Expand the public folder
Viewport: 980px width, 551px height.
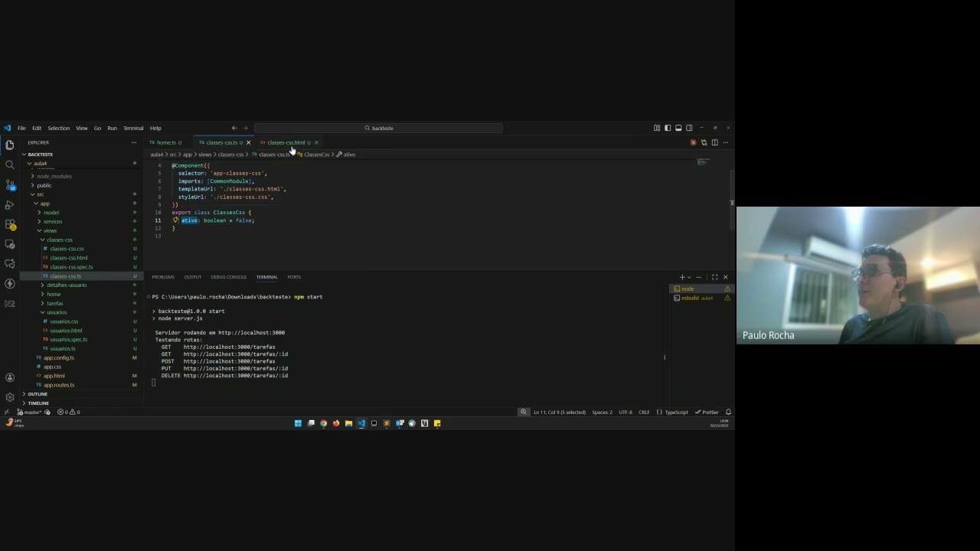tap(80, 185)
